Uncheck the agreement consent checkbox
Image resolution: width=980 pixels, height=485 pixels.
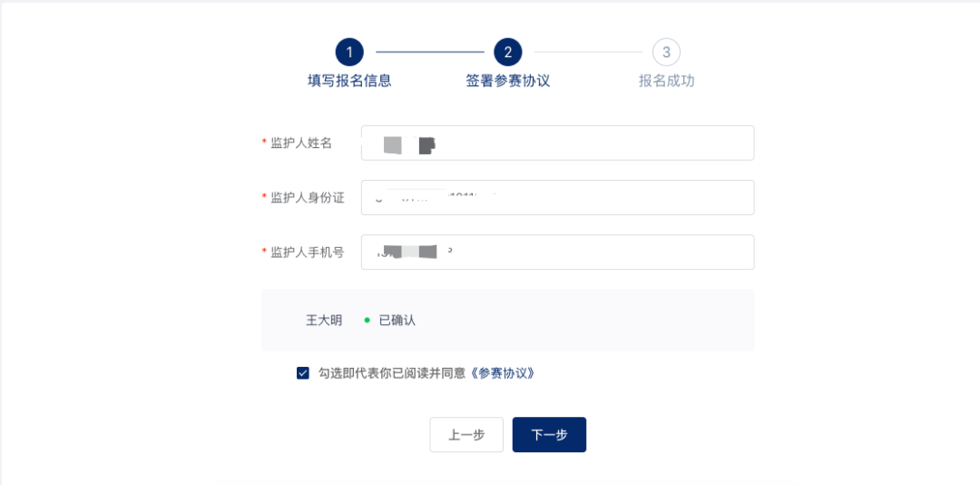(x=303, y=373)
